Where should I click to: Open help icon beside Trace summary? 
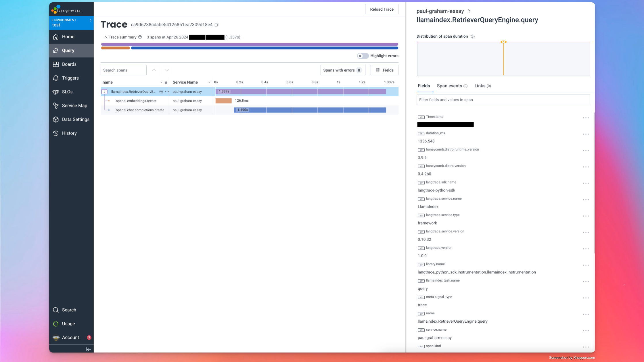click(140, 37)
